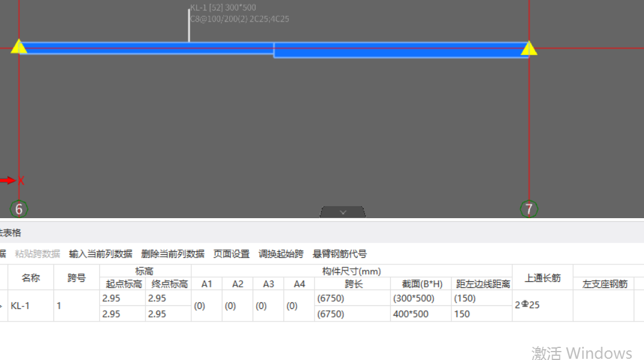Image resolution: width=644 pixels, height=360 pixels.
Task: Open 页面设置 page settings
Action: click(232, 254)
